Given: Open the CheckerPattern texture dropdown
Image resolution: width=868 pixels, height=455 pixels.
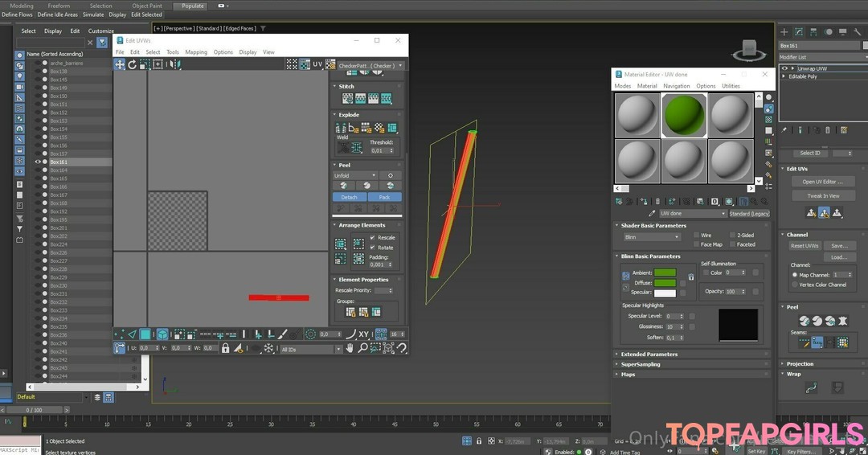Looking at the screenshot, I should (371, 66).
